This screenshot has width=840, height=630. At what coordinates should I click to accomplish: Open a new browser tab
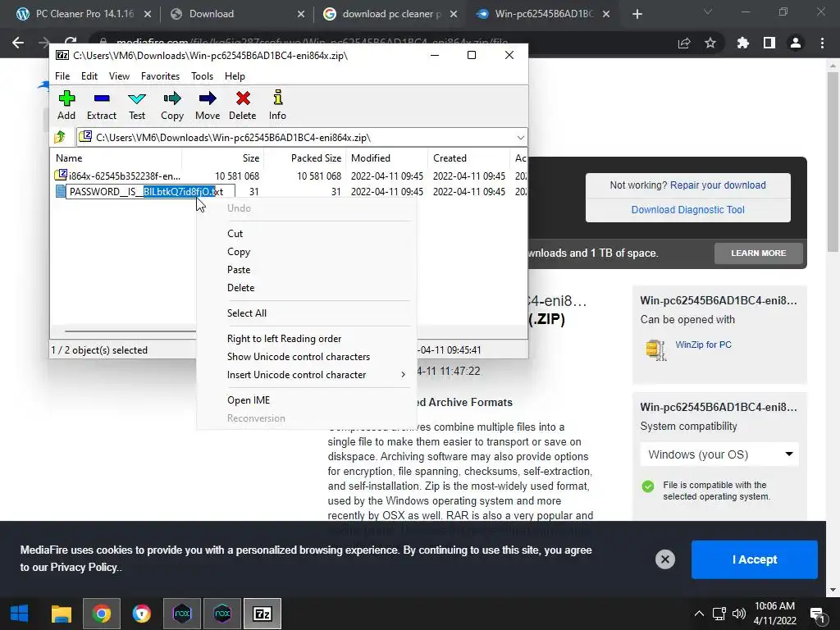[637, 14]
